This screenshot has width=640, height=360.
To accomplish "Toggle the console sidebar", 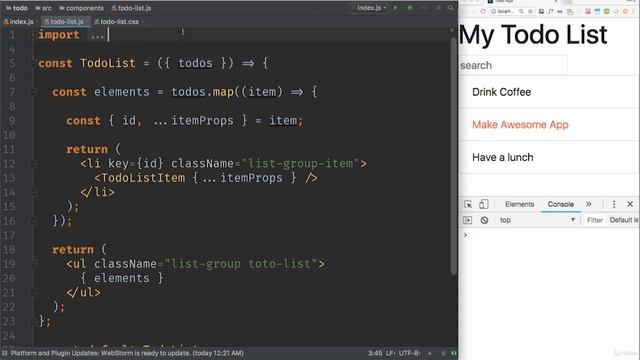I will [x=468, y=220].
